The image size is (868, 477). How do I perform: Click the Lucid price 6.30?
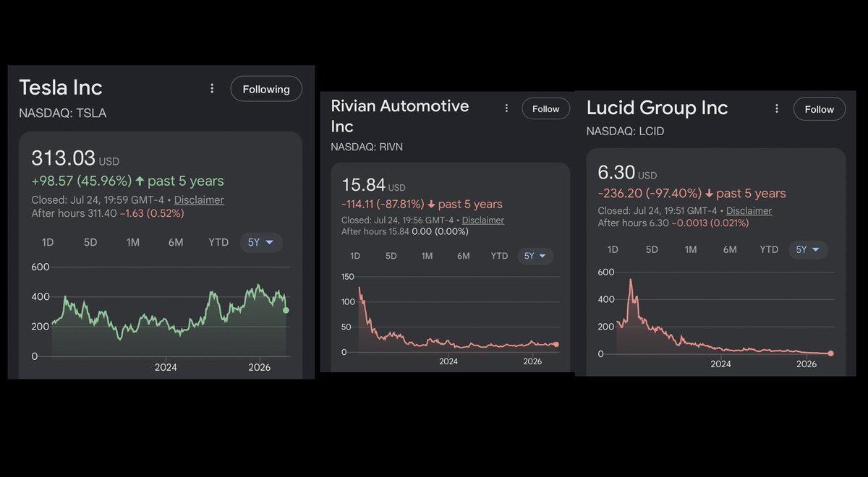(x=616, y=173)
